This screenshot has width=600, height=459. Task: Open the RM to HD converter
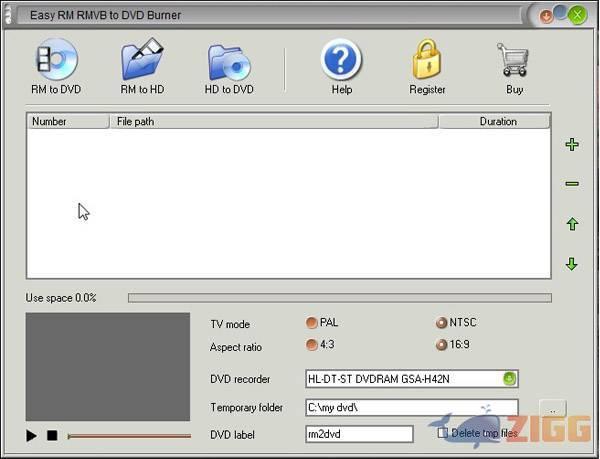(x=142, y=62)
